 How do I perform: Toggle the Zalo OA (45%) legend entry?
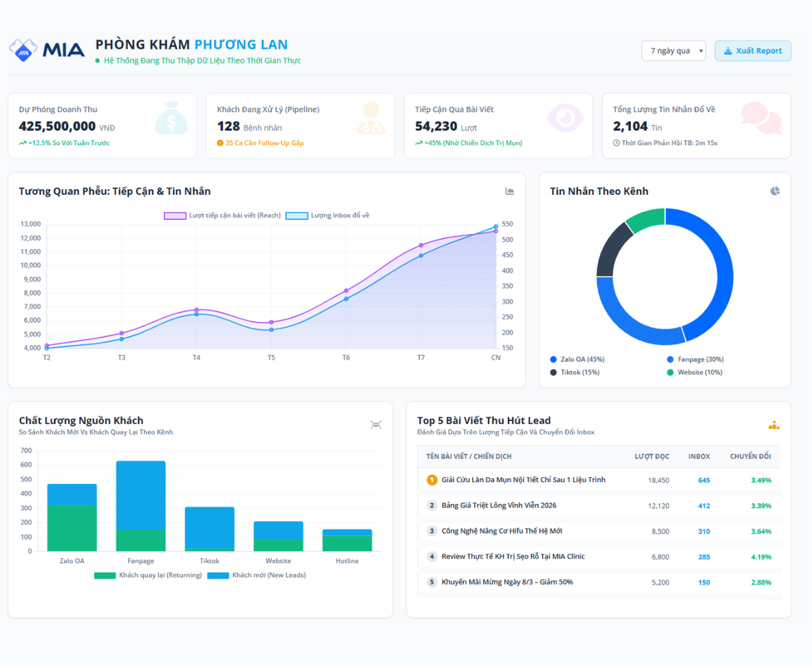tap(577, 359)
